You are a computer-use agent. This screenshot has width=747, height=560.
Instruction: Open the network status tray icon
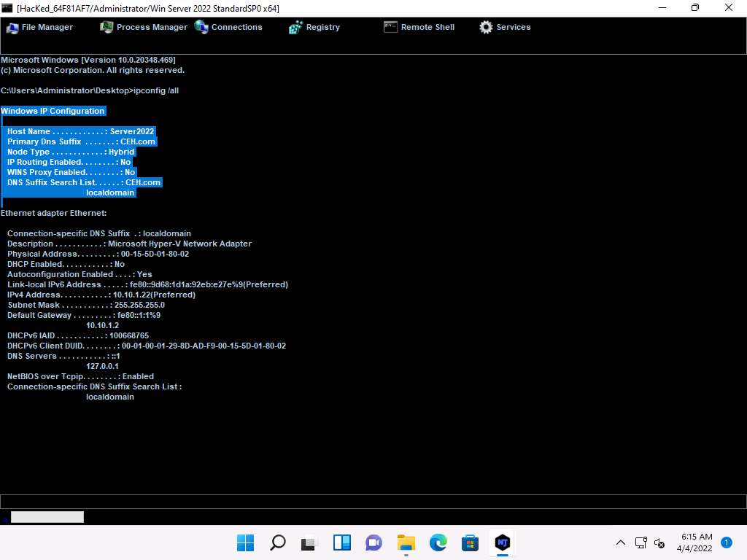pyautogui.click(x=640, y=542)
